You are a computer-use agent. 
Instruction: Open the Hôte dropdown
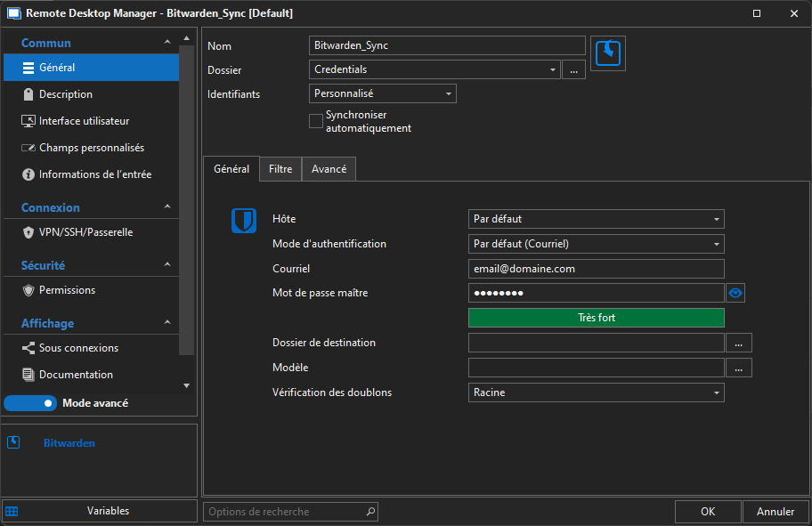[596, 219]
